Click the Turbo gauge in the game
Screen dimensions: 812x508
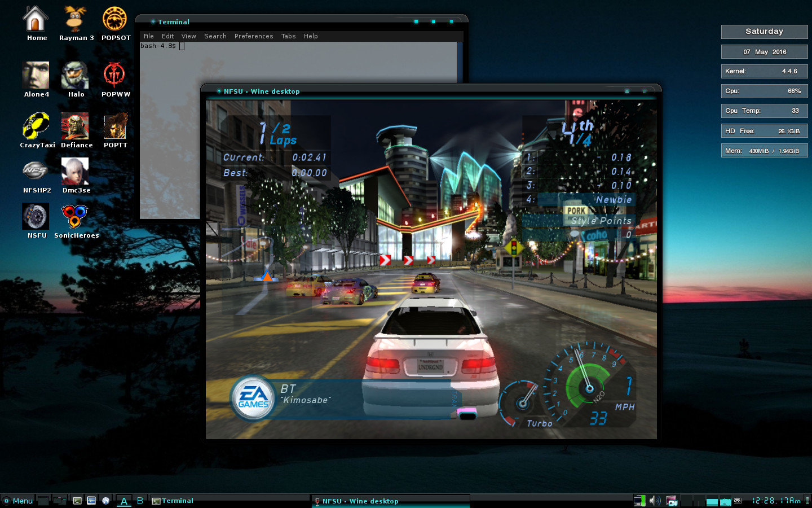[x=523, y=403]
